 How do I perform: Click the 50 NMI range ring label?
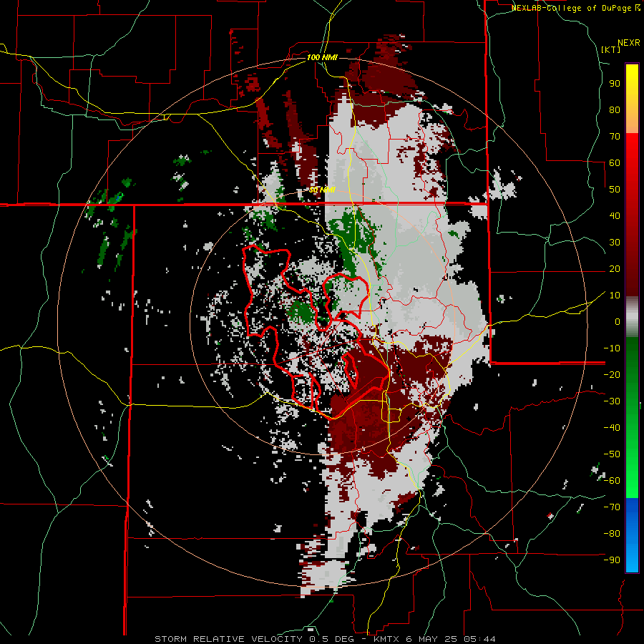[x=322, y=190]
